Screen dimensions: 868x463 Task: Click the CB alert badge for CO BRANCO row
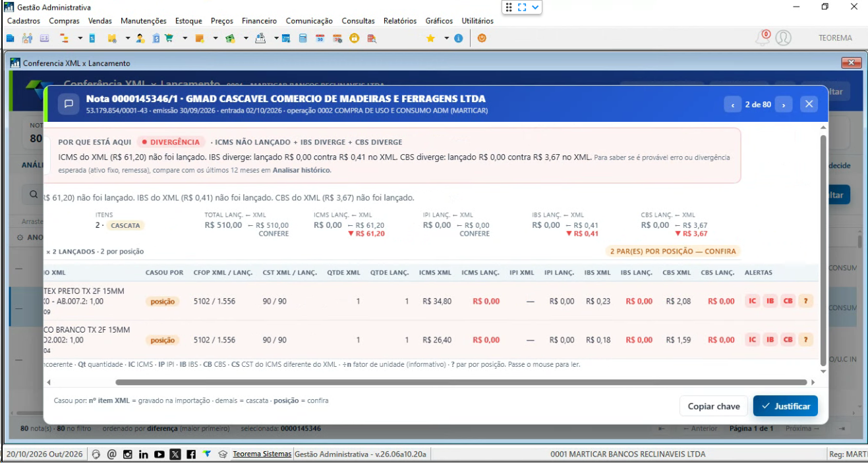click(788, 340)
